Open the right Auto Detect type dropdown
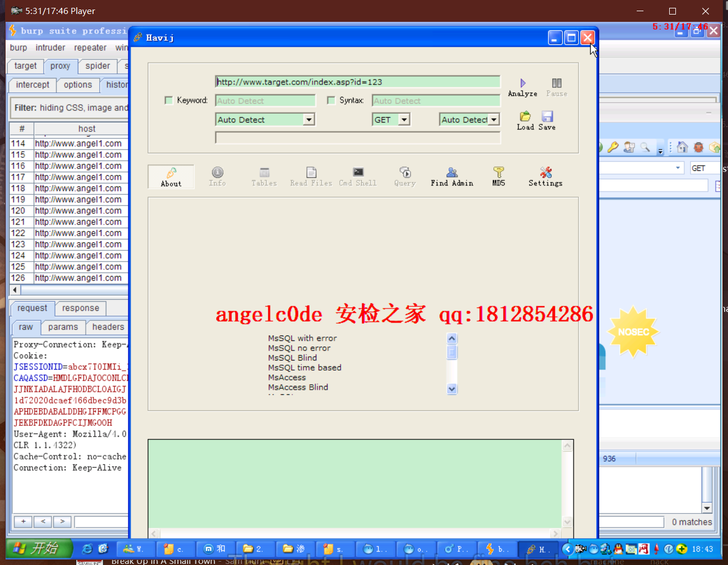 click(x=494, y=119)
